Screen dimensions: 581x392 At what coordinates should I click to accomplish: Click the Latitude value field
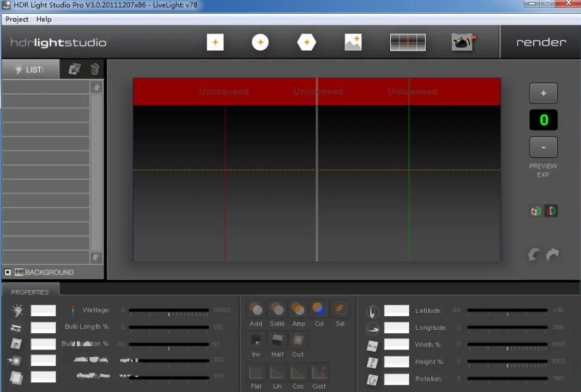click(x=396, y=310)
